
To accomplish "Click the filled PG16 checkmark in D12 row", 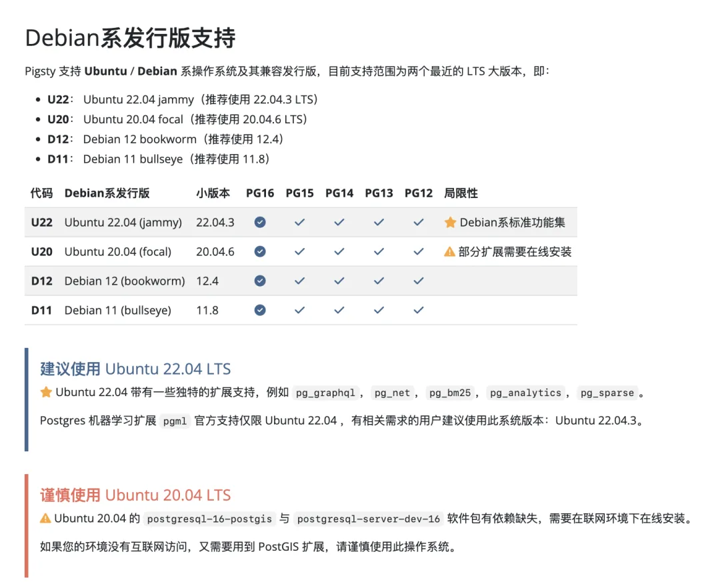I will [x=260, y=281].
